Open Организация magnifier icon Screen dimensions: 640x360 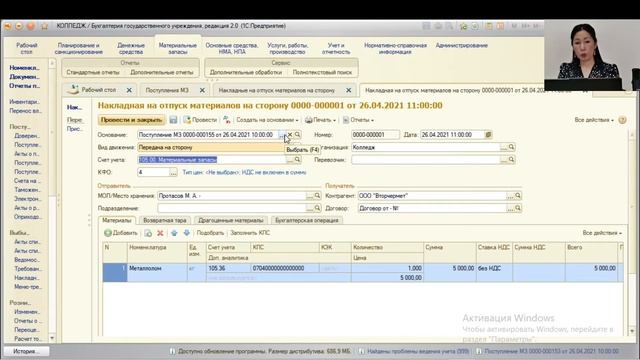tap(511, 147)
